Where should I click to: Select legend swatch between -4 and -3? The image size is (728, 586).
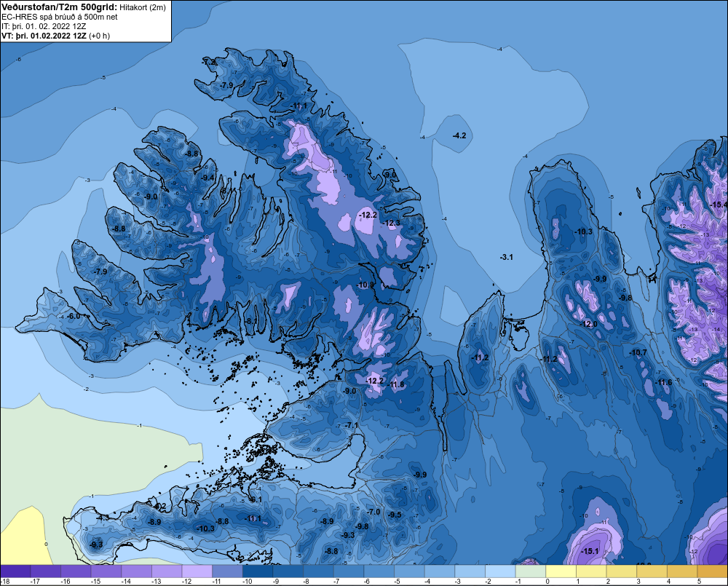coord(440,571)
